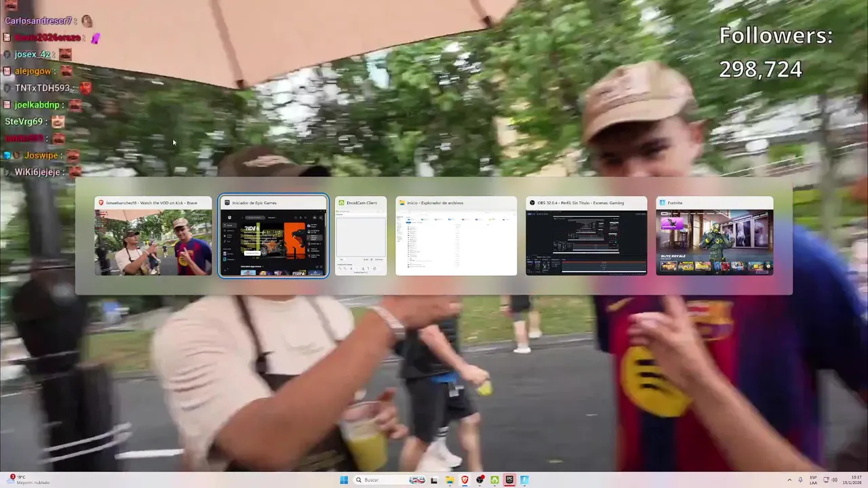Select the Fortnite window thumbnail
Image resolution: width=868 pixels, height=488 pixels.
[715, 236]
